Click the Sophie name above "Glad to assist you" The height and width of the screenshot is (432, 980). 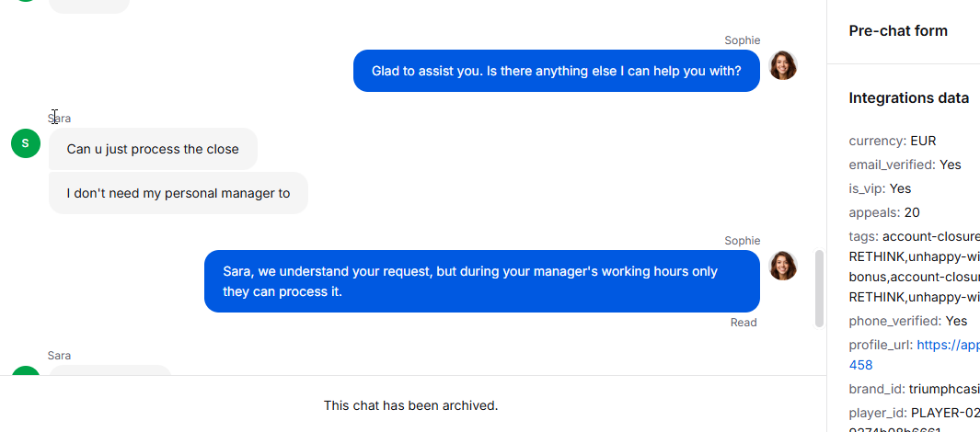(x=742, y=40)
